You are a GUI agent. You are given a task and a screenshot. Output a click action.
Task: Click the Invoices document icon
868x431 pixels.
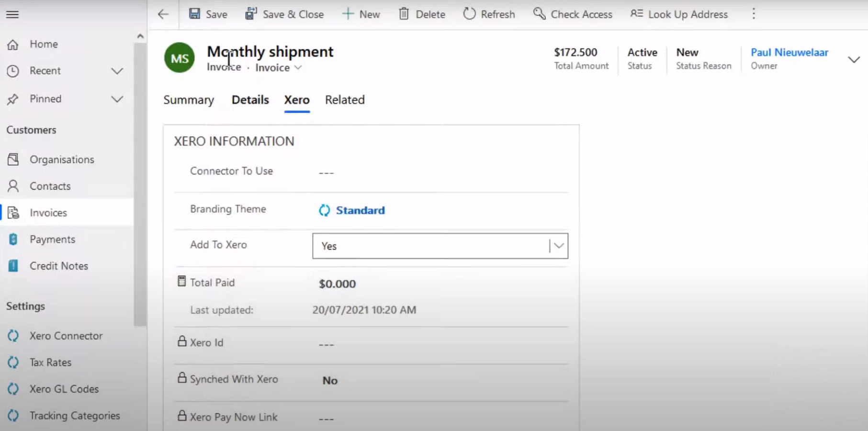click(x=13, y=213)
